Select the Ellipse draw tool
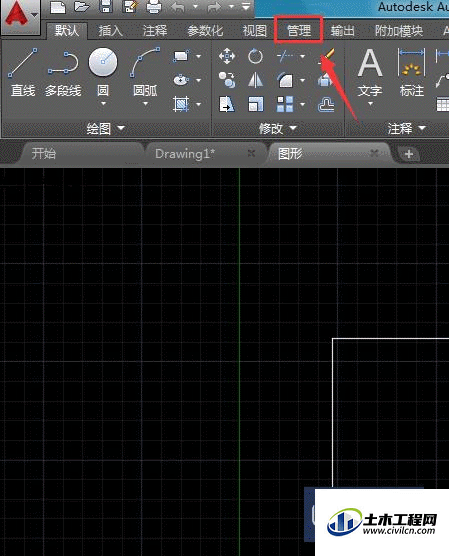Screen dimensions: 449x556 click(x=181, y=80)
